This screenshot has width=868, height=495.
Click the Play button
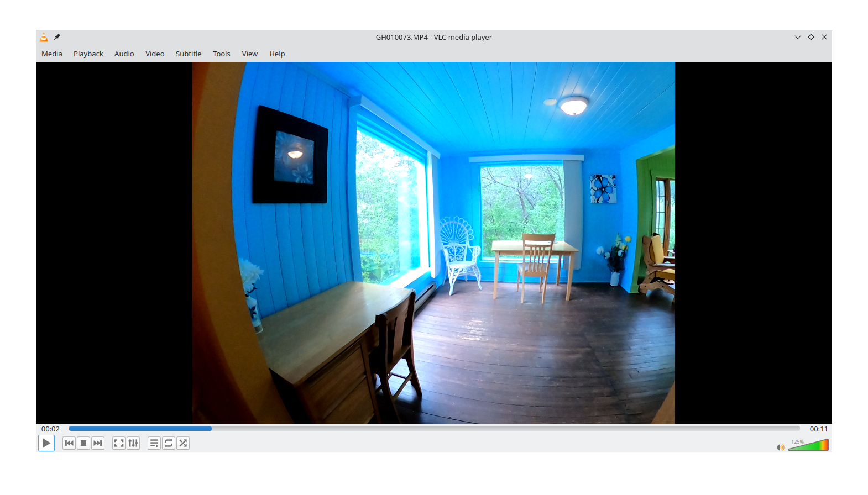(46, 443)
